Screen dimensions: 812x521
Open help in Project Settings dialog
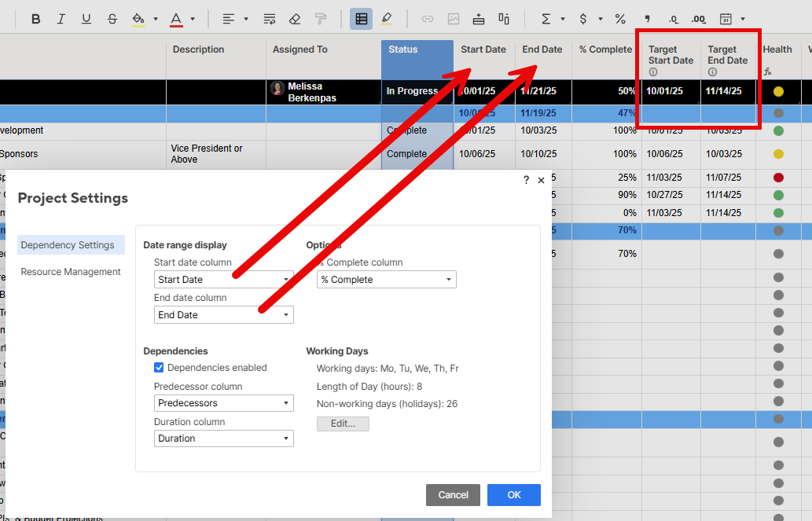[x=526, y=180]
